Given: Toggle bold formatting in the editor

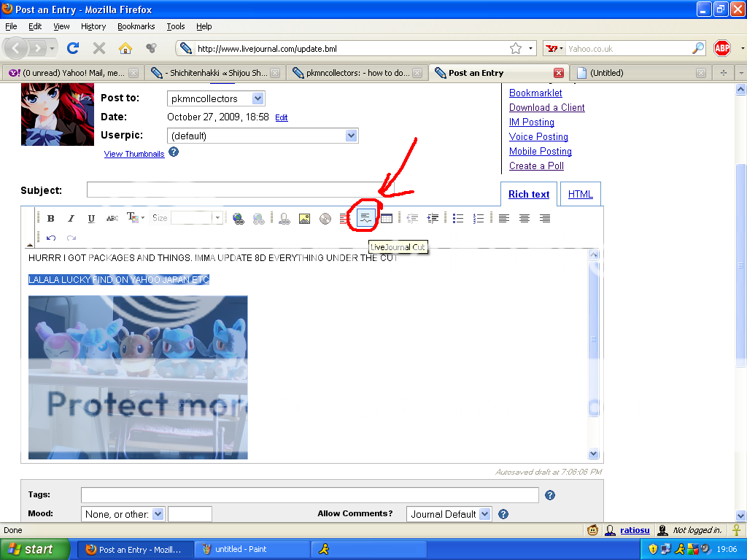Looking at the screenshot, I should [x=51, y=218].
